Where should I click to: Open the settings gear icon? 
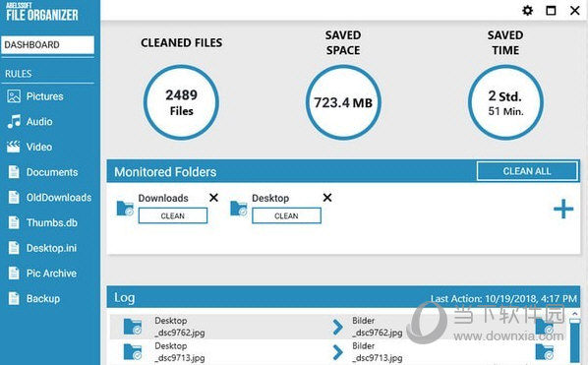click(528, 11)
